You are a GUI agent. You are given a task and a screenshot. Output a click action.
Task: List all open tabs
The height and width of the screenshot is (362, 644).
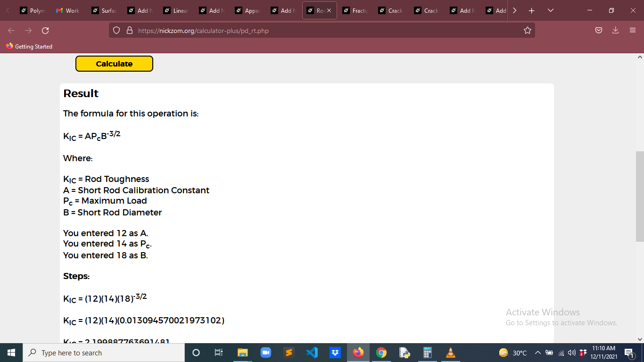coord(550,10)
